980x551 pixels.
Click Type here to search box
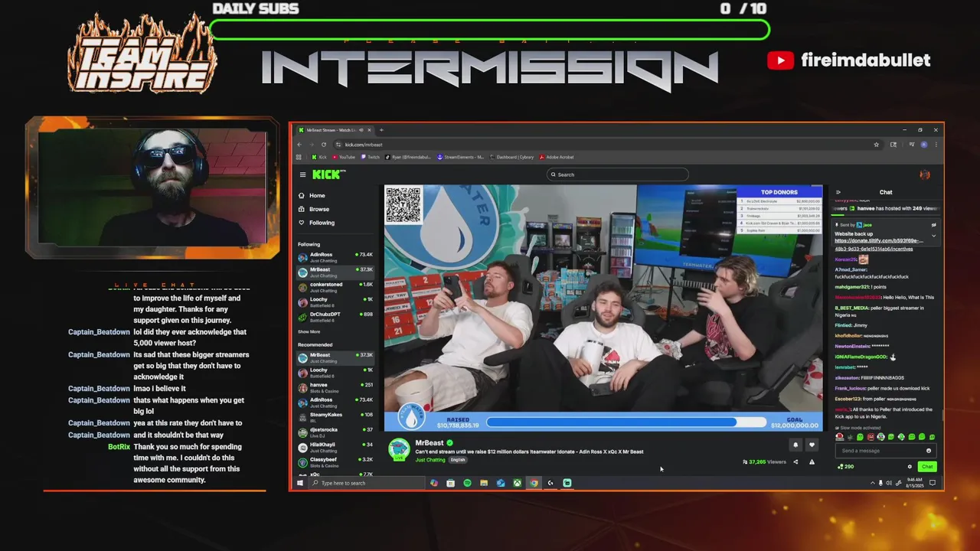click(x=367, y=483)
